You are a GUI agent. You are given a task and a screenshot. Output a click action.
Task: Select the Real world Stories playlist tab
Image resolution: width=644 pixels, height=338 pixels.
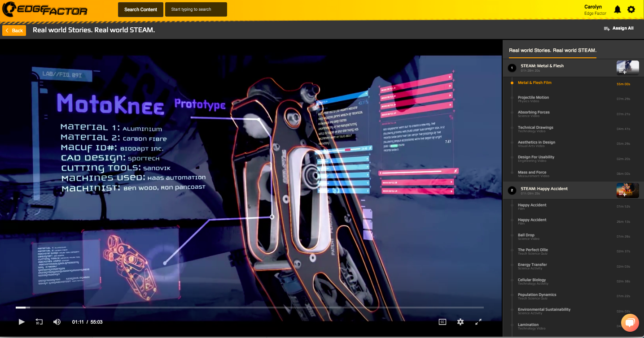click(x=552, y=50)
